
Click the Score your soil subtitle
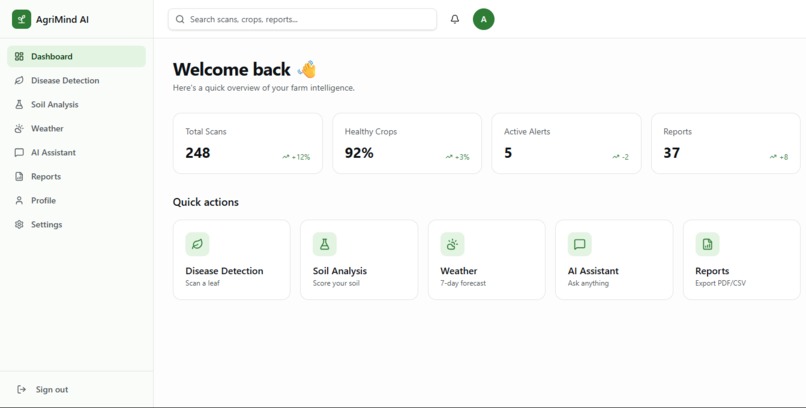(x=336, y=283)
